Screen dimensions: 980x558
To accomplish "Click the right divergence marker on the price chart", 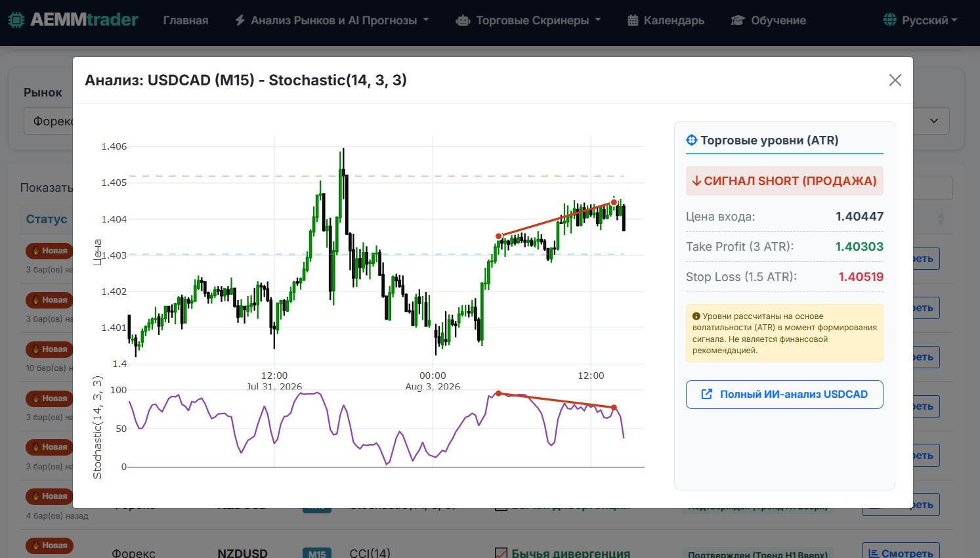I will (x=614, y=202).
